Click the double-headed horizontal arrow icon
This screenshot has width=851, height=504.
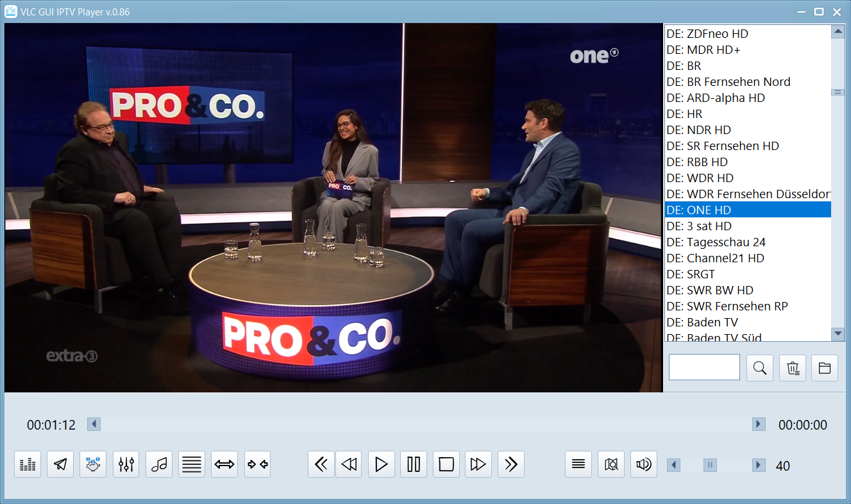click(224, 464)
